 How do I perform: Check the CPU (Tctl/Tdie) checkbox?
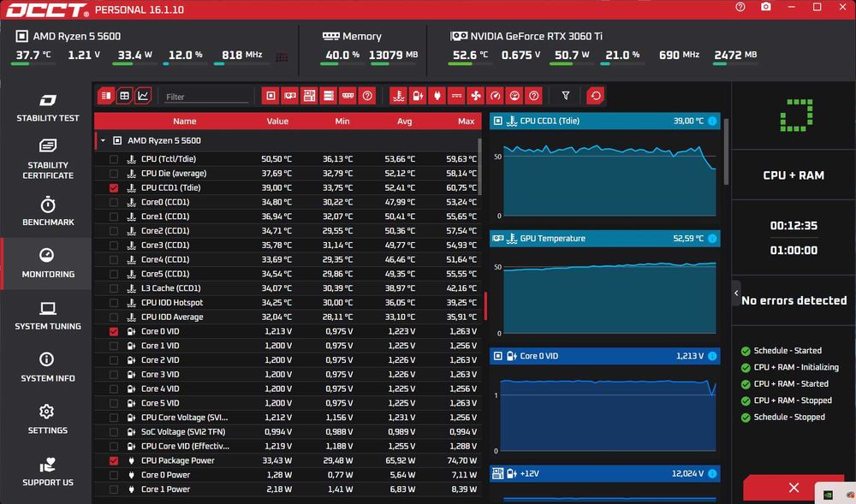[x=114, y=159]
